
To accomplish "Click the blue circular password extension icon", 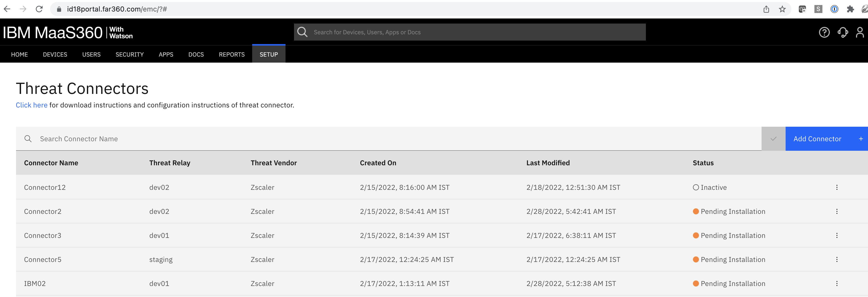I will [834, 9].
